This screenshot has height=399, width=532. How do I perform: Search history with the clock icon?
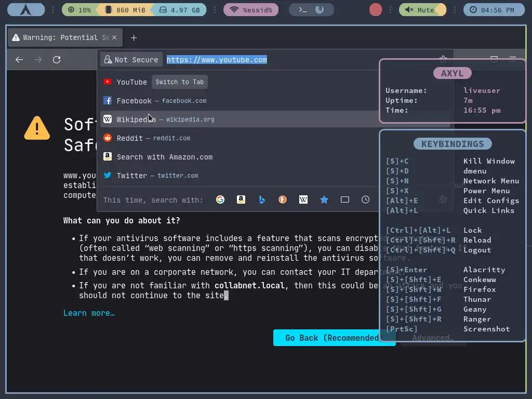(365, 199)
